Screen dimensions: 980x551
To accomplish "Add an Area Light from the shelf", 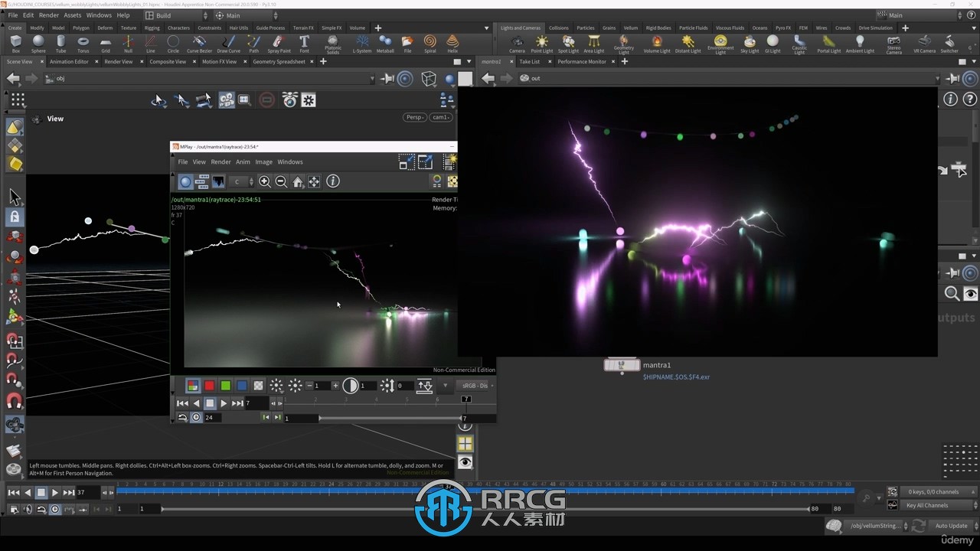I will pos(594,44).
